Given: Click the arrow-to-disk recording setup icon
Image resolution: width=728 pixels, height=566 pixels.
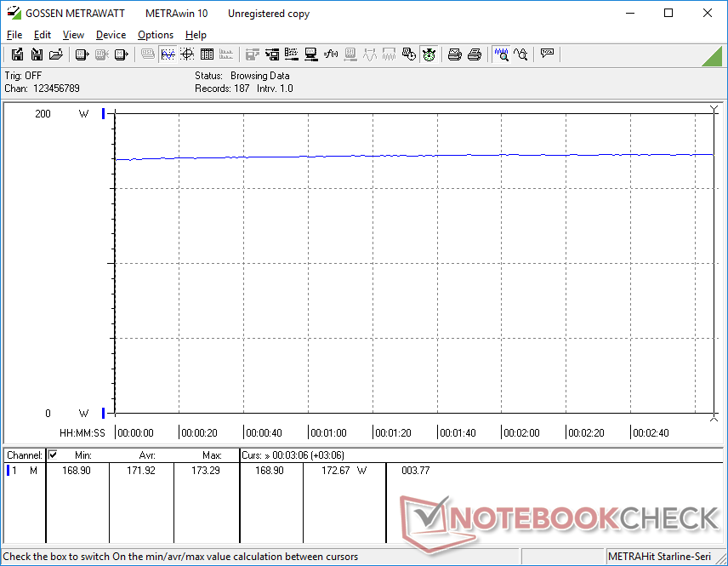Looking at the screenshot, I should click(x=272, y=54).
